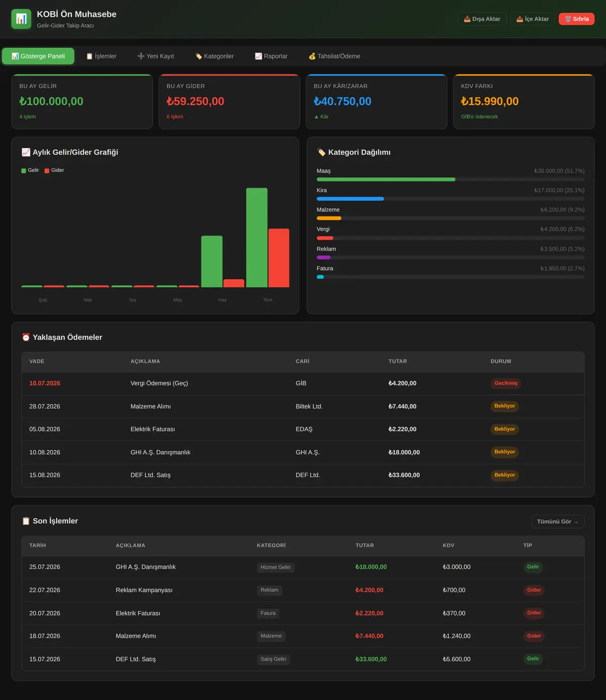The width and height of the screenshot is (606, 700).
Task: Click the KOBİ Ön Muhasebe app logo
Action: pos(21,19)
